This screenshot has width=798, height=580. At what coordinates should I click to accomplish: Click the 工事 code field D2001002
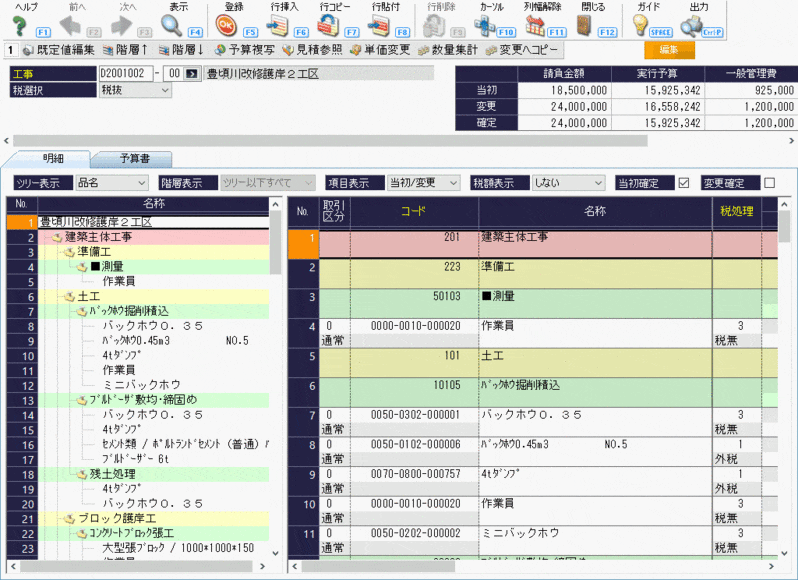pos(126,74)
